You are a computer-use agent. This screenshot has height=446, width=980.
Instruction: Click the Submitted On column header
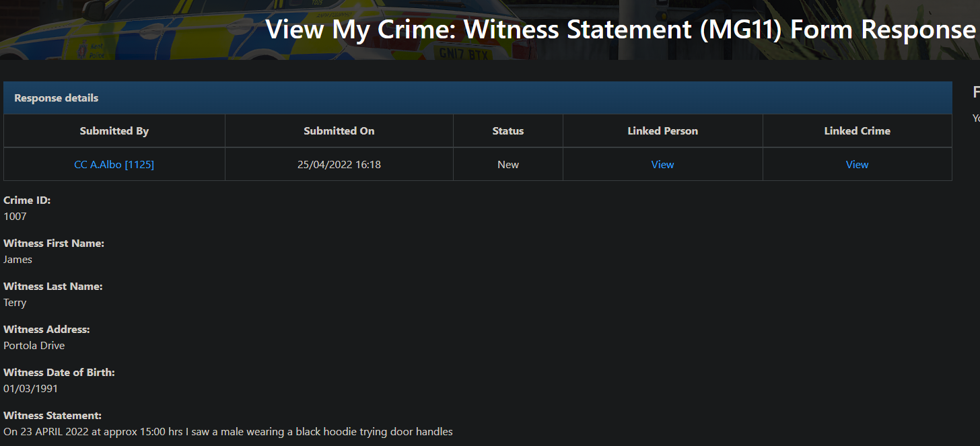click(339, 131)
